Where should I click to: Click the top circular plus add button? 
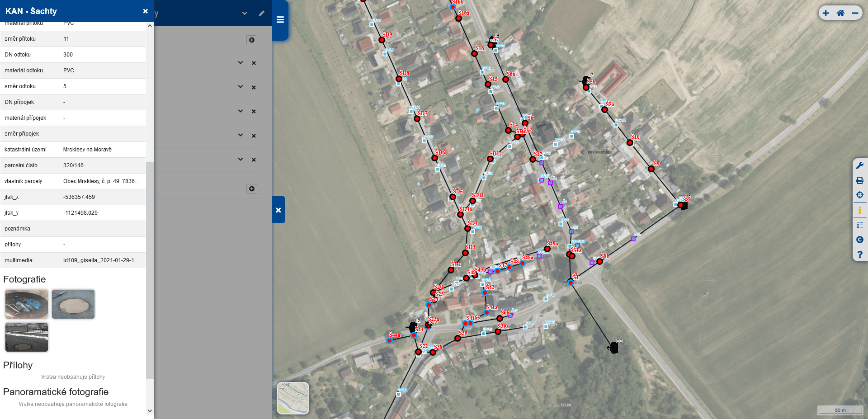coord(252,40)
